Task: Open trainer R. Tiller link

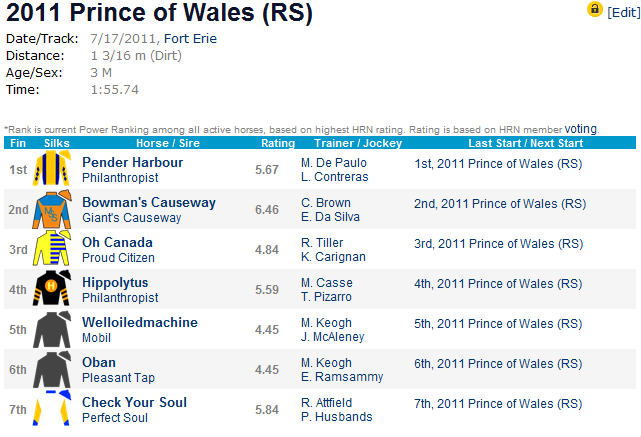Action: click(322, 243)
